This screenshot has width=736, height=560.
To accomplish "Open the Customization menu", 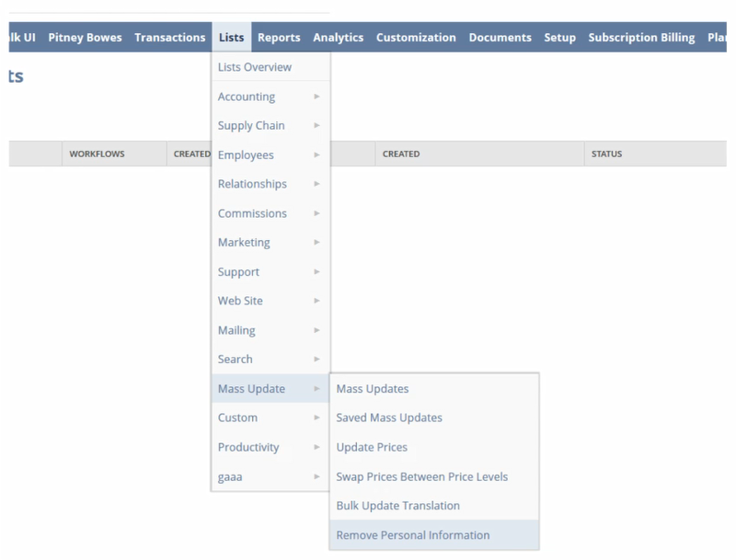I will point(416,38).
